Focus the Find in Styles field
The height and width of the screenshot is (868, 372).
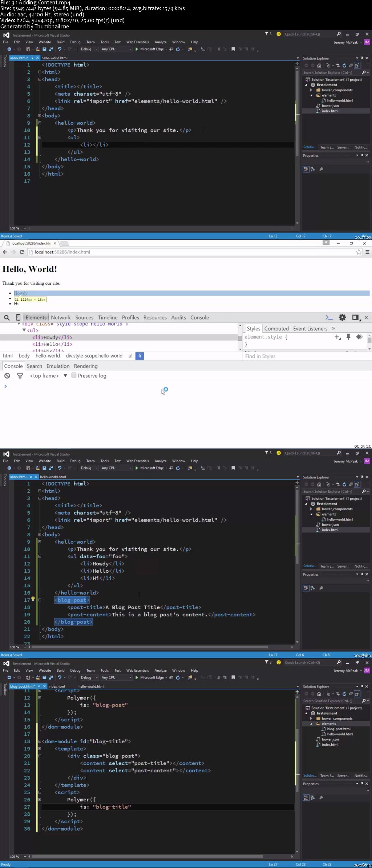point(307,356)
